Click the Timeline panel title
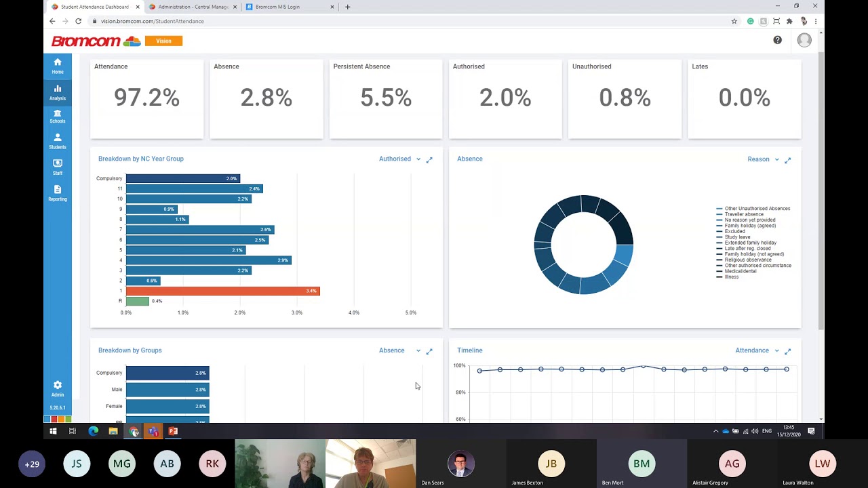 click(470, 350)
